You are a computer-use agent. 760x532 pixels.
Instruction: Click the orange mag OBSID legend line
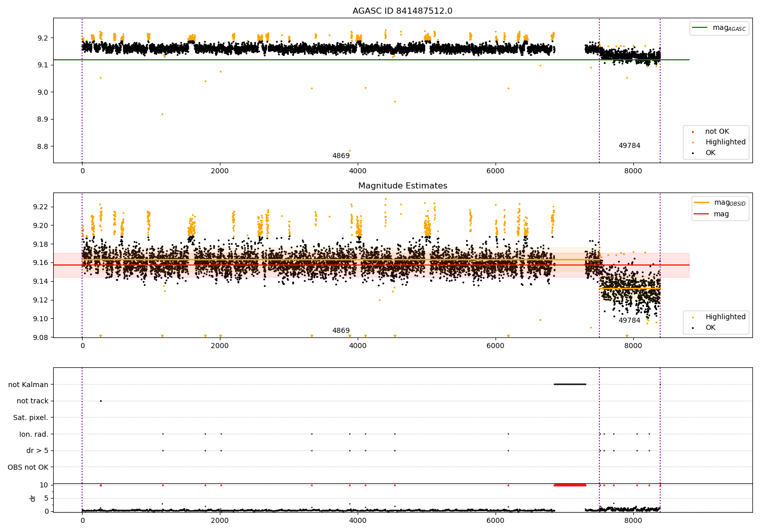[702, 203]
